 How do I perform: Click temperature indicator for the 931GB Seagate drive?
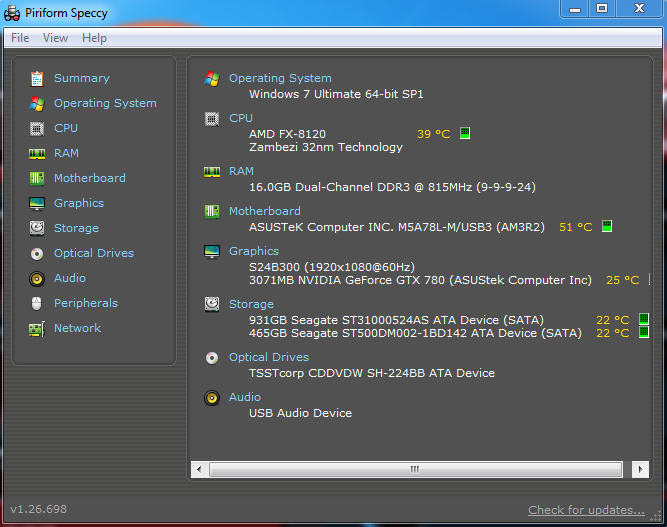pyautogui.click(x=644, y=319)
